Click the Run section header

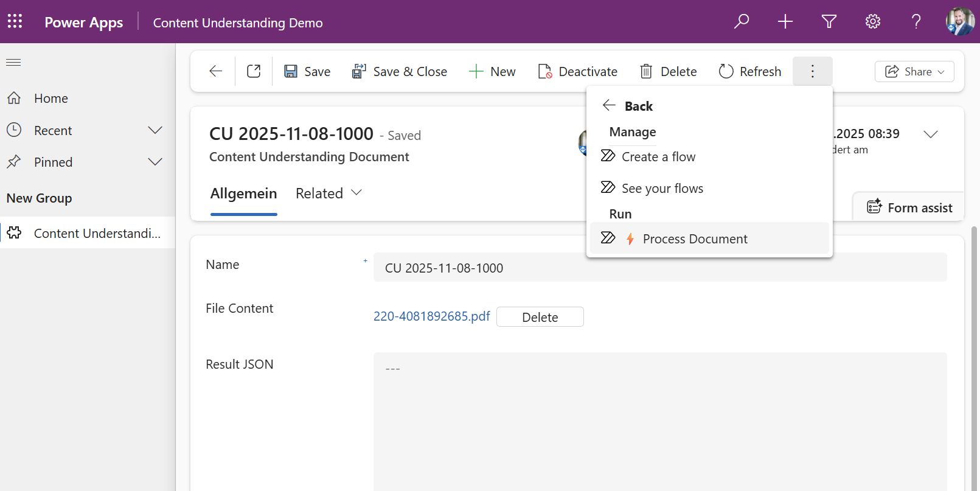[x=620, y=214]
